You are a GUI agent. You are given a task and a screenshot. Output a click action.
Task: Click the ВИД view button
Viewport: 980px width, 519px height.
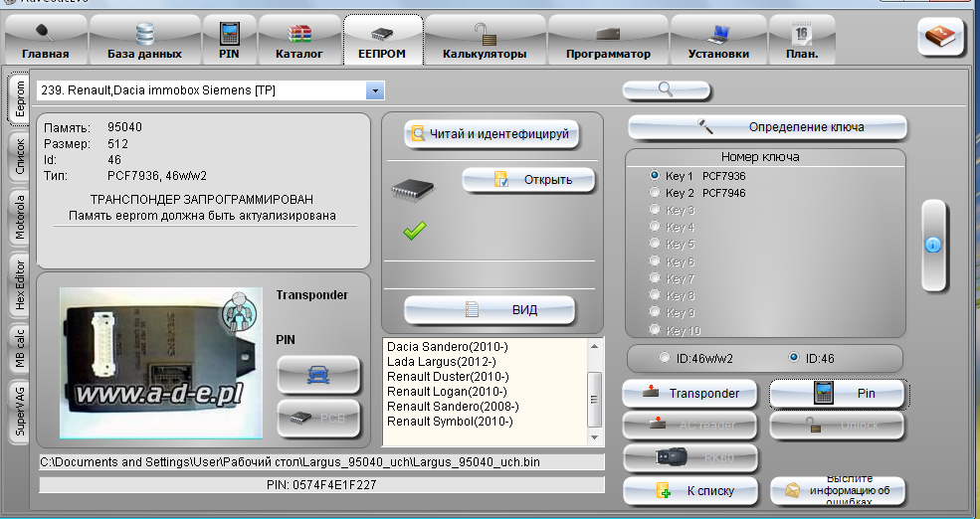coord(490,310)
